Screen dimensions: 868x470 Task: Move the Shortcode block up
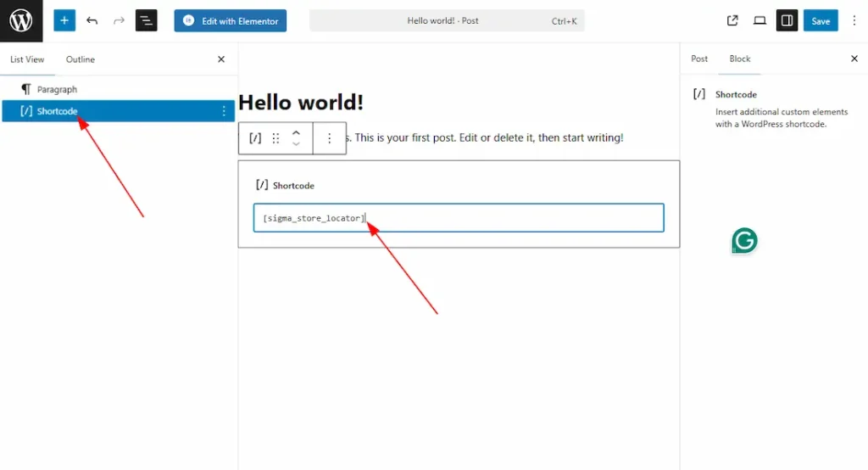296,133
